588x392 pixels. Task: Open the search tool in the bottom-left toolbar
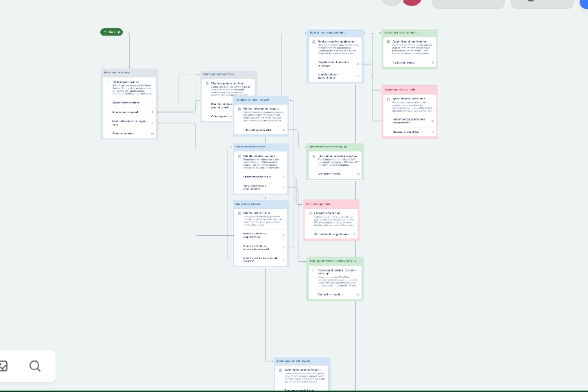(x=35, y=366)
